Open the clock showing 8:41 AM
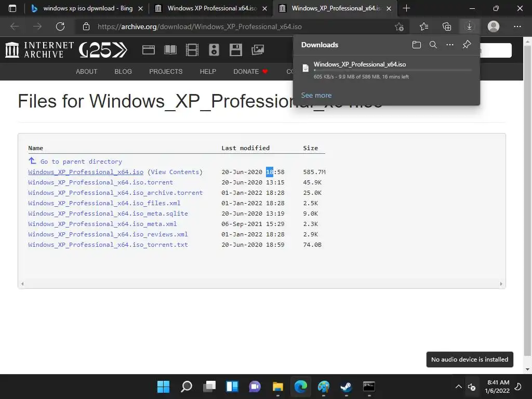The width and height of the screenshot is (532, 399). click(497, 387)
